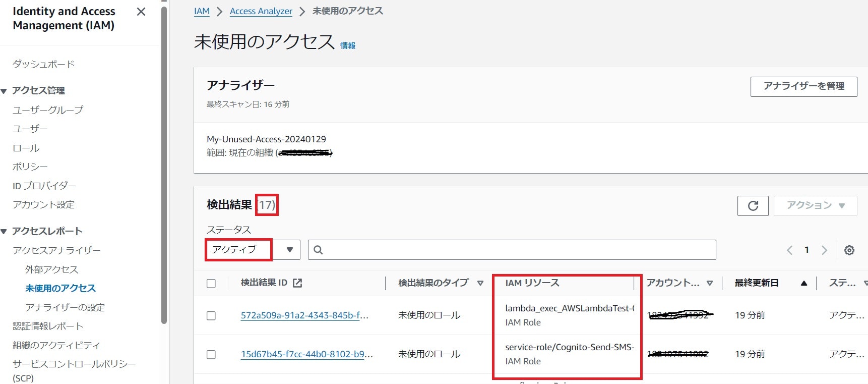Click the IAM breadcrumb link
This screenshot has height=384, width=868.
coord(202,11)
